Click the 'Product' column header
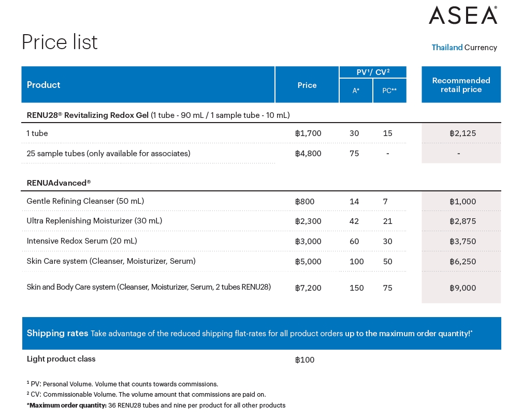508x420 pixels. tap(148, 85)
